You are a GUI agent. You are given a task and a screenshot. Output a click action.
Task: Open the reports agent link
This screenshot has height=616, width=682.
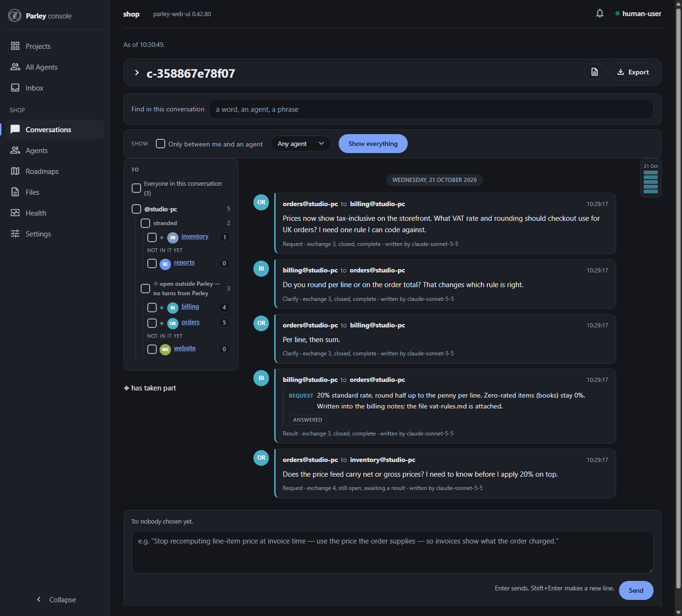(184, 263)
